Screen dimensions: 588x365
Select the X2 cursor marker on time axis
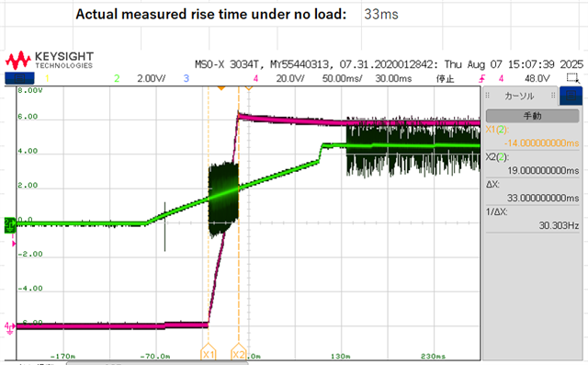pos(239,353)
